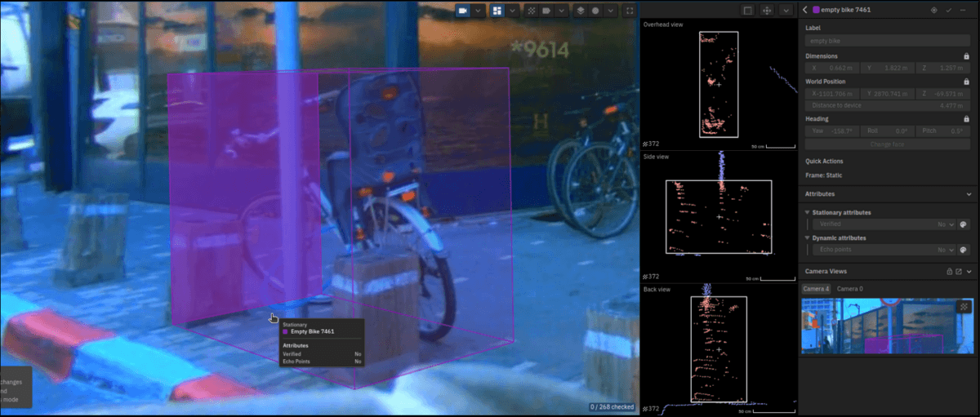The image size is (980, 417).
Task: Click the fullscreen expand icon
Action: pos(629,11)
